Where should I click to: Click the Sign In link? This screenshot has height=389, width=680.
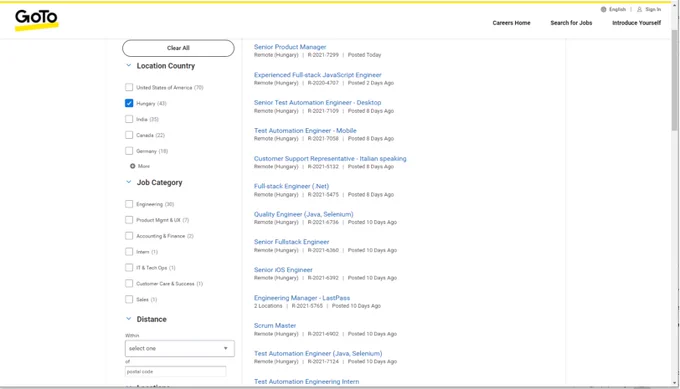point(653,10)
